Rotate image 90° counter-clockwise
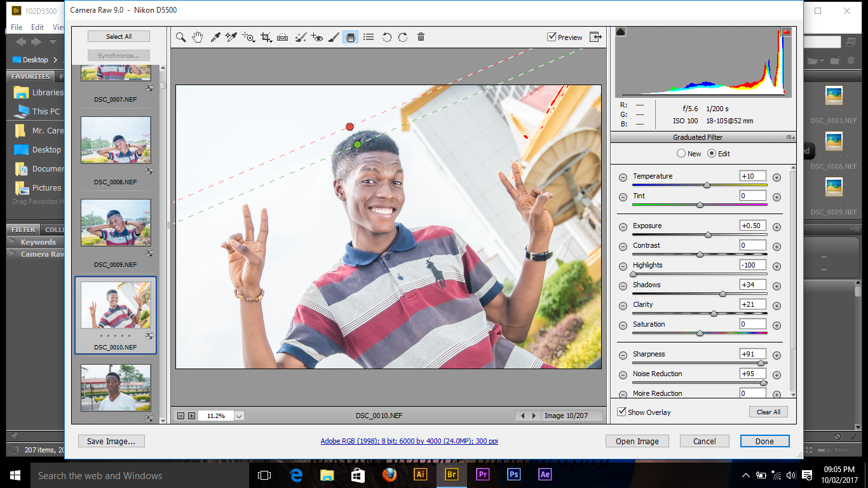 386,37
